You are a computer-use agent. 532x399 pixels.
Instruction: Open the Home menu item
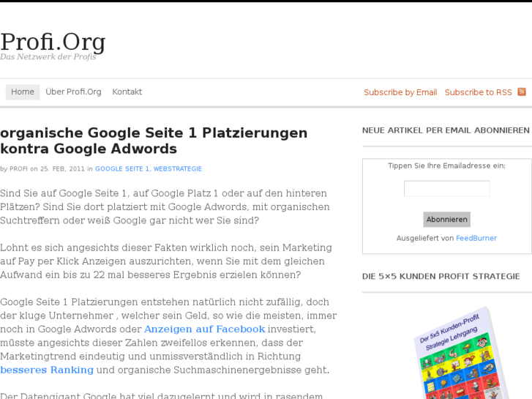point(23,92)
